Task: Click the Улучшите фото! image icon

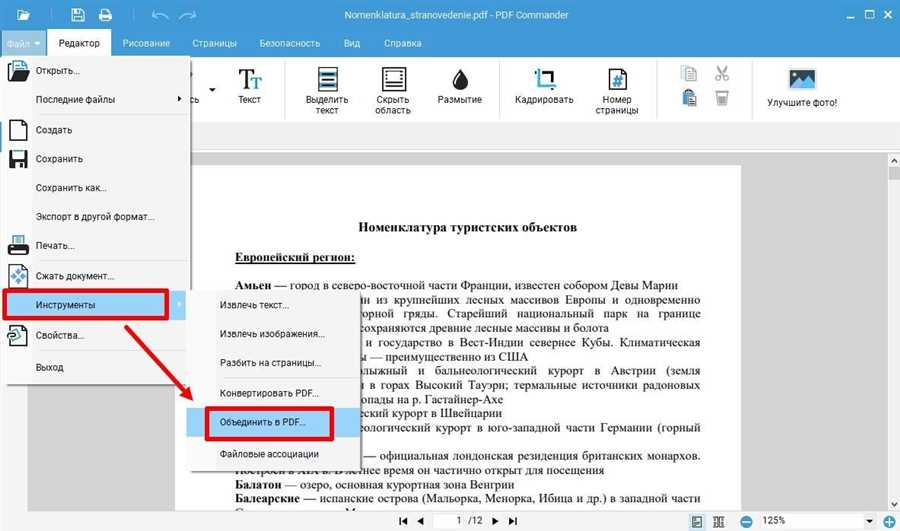Action: pyautogui.click(x=802, y=79)
